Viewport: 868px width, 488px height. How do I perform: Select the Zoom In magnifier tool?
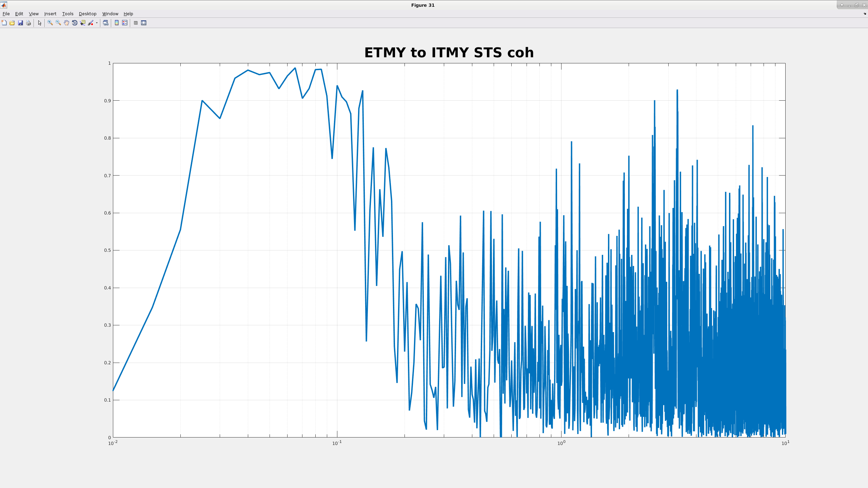pos(50,23)
